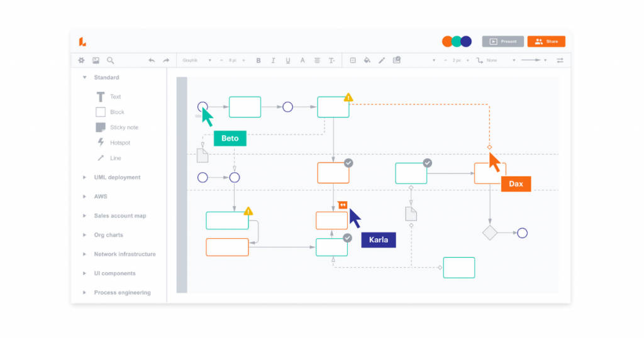Toggle italic text formatting
The image size is (644, 338).
(273, 60)
